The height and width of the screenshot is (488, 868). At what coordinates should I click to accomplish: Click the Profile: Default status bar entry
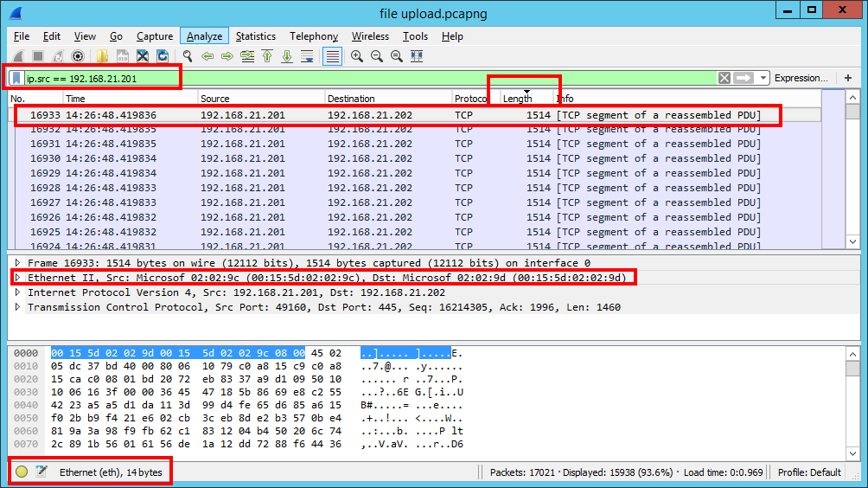tap(808, 472)
